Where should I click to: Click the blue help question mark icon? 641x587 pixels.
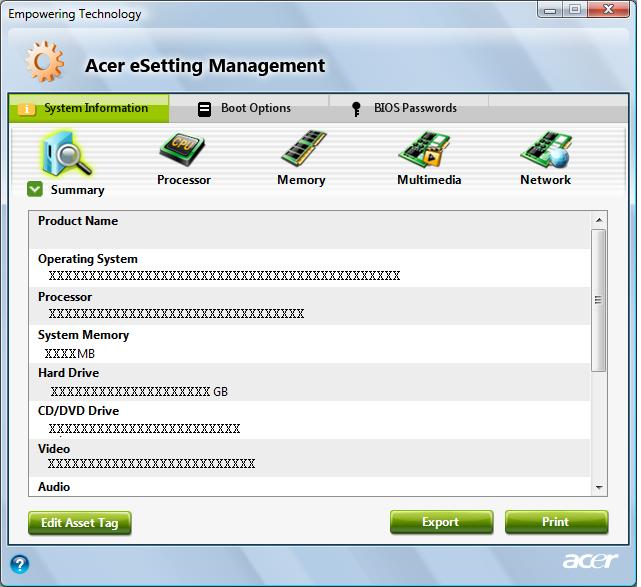tap(19, 565)
